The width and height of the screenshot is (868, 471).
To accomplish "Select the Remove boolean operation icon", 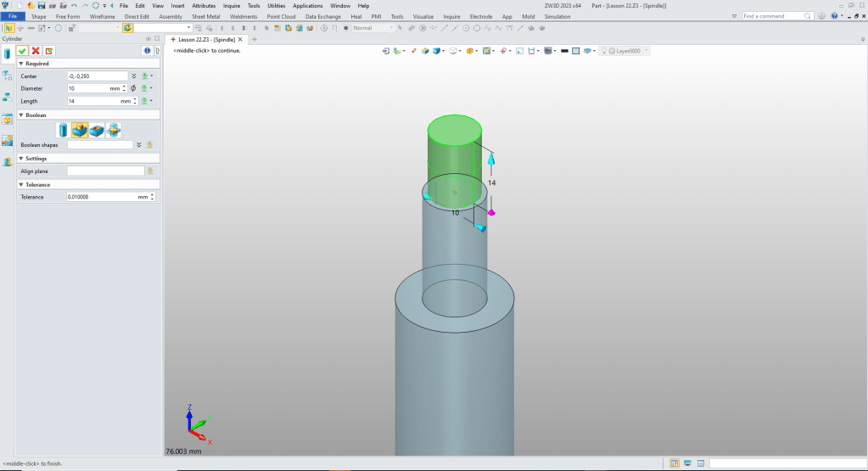I will tap(97, 130).
